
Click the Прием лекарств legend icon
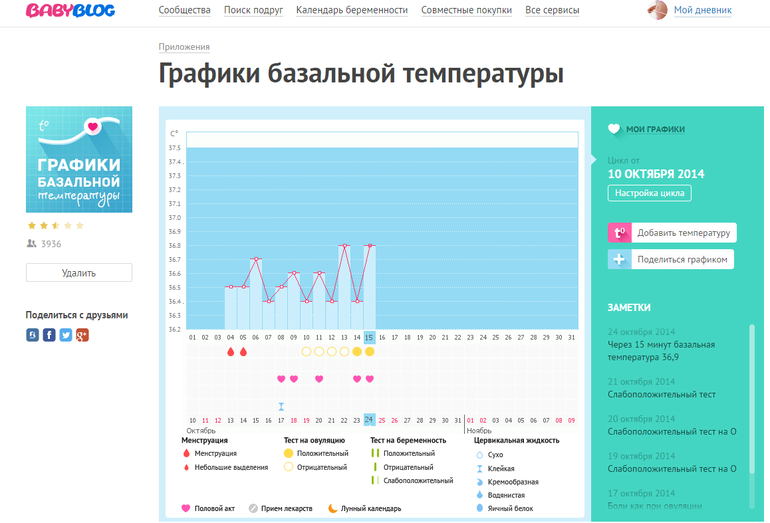pos(253,508)
